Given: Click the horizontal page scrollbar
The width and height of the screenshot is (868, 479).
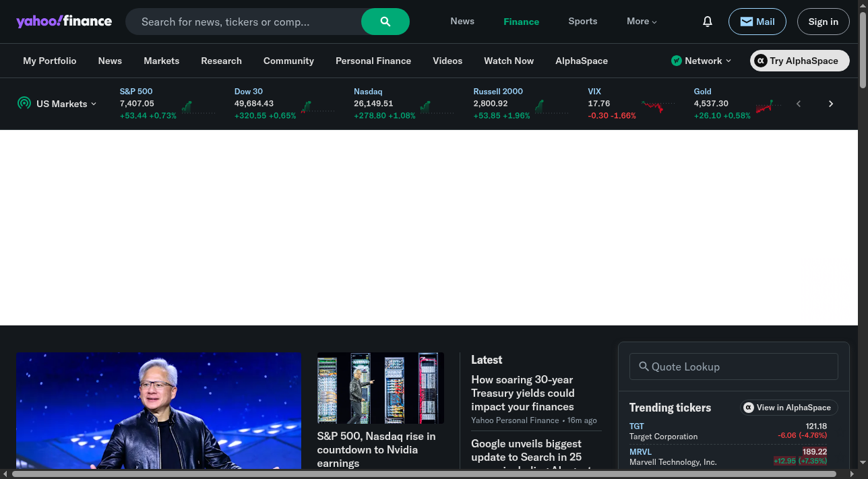Looking at the screenshot, I should click(425, 474).
